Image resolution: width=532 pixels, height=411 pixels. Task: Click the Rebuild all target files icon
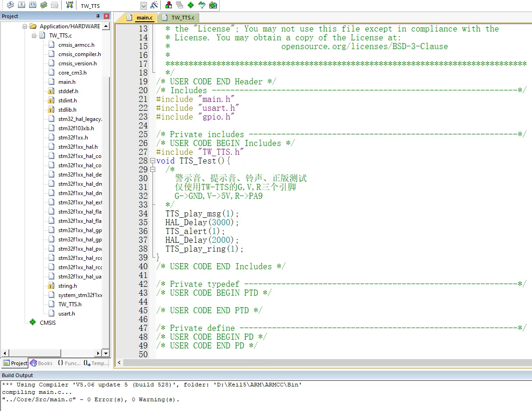pos(32,5)
